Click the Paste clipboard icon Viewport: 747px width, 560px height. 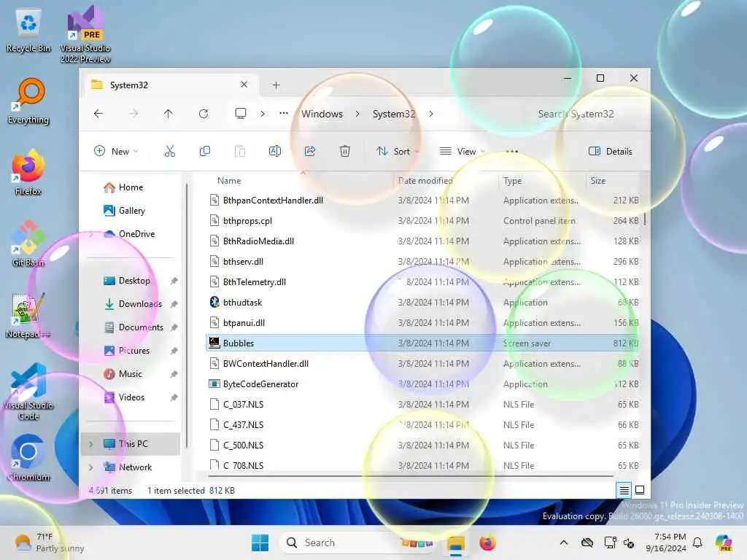coord(239,152)
